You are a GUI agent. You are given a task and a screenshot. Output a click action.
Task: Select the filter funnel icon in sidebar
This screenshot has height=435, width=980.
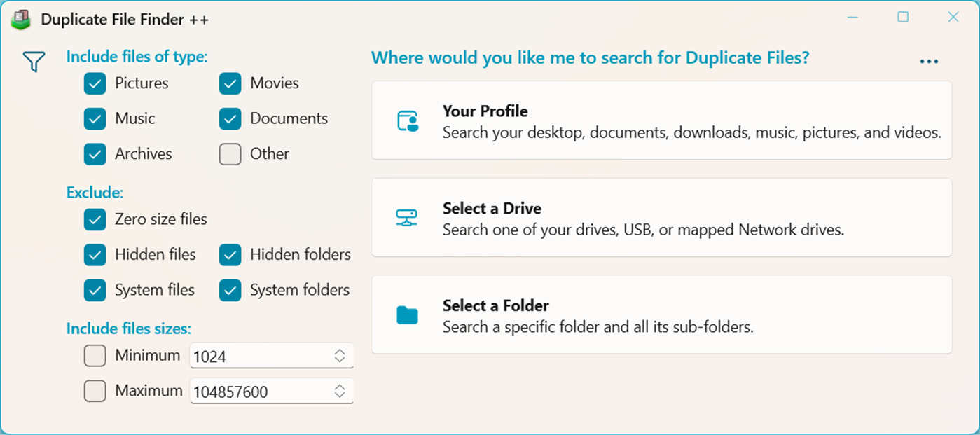click(x=32, y=62)
